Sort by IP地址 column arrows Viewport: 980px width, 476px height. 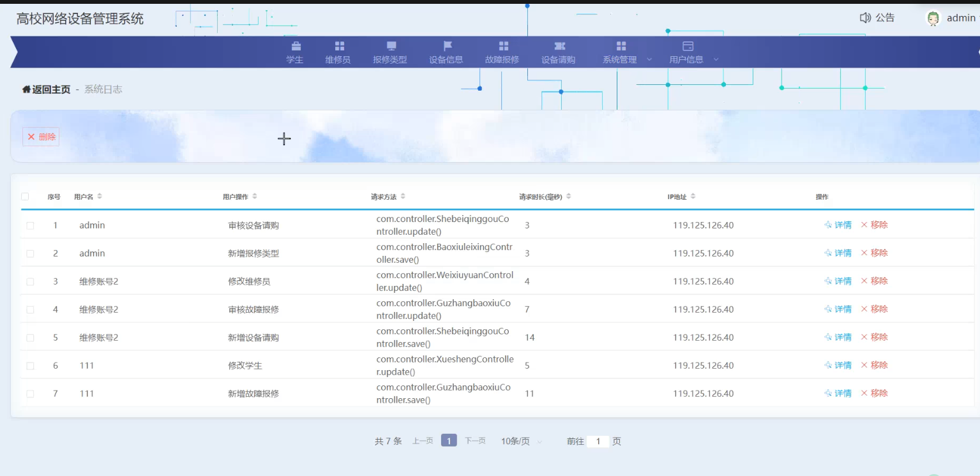[x=693, y=197]
